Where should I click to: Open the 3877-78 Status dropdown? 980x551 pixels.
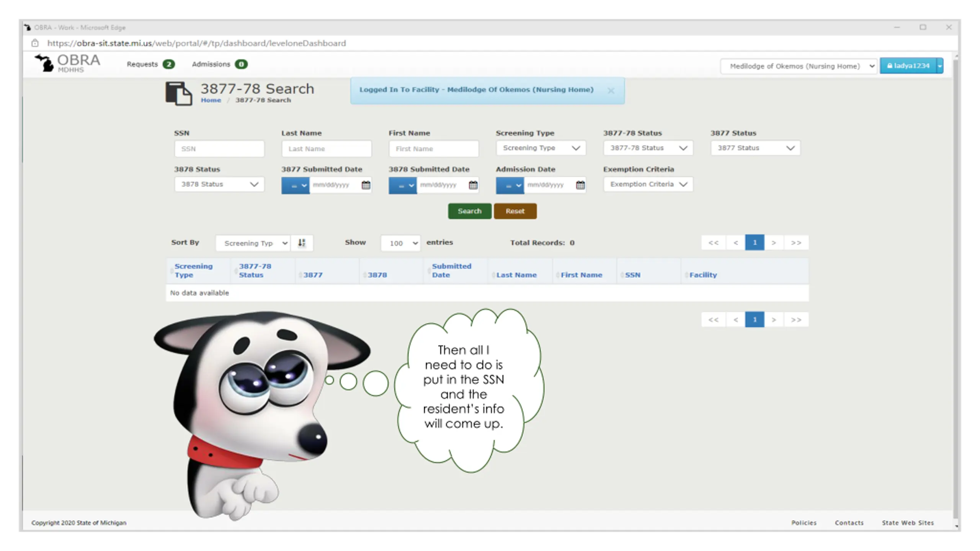pos(648,148)
